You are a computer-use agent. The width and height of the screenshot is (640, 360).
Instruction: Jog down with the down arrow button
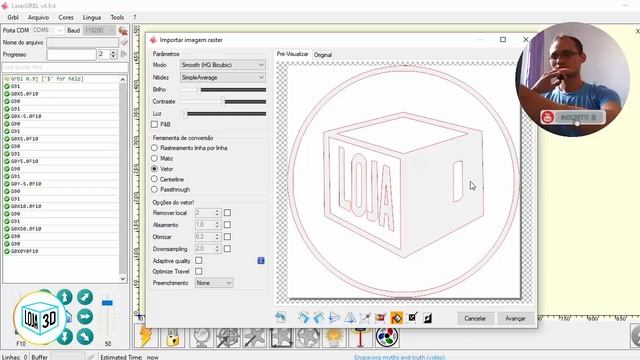point(64,337)
